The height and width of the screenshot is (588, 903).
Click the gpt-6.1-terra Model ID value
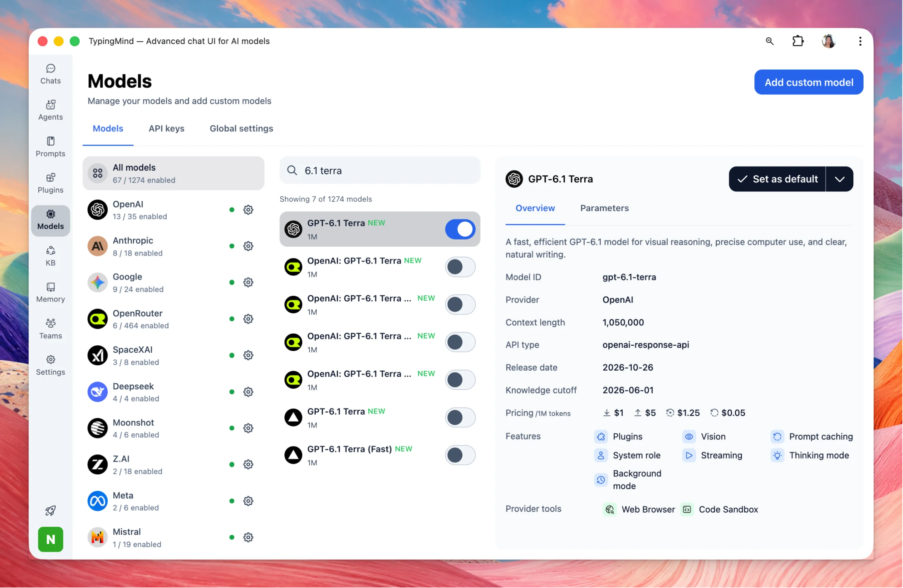[629, 277]
